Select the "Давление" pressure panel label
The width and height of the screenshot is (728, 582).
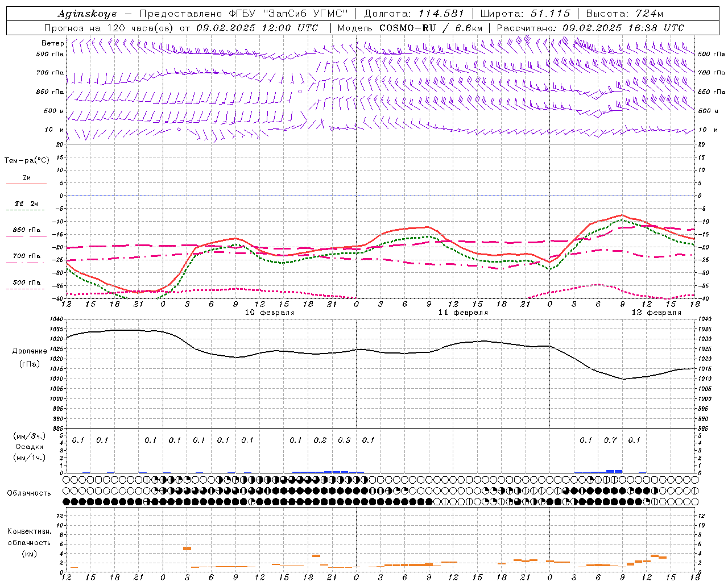30,351
